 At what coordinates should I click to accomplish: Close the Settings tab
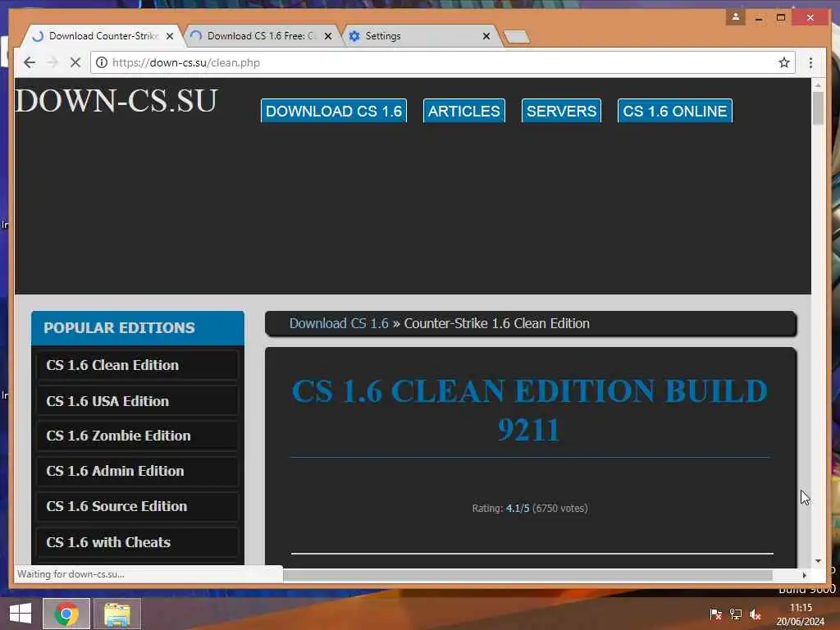(x=486, y=36)
